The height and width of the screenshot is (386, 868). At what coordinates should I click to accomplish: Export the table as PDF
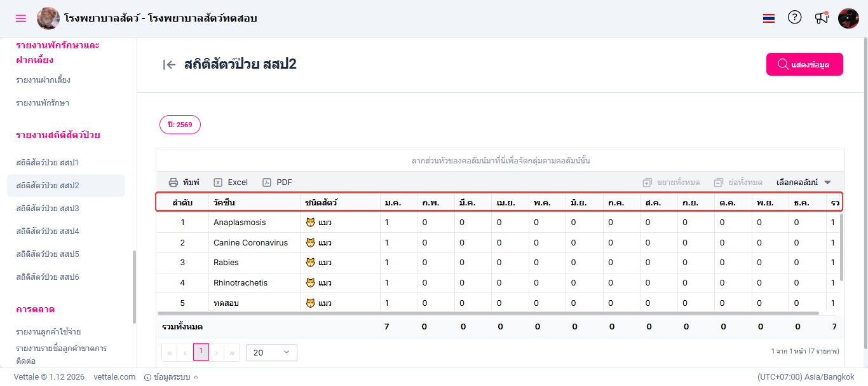[277, 183]
